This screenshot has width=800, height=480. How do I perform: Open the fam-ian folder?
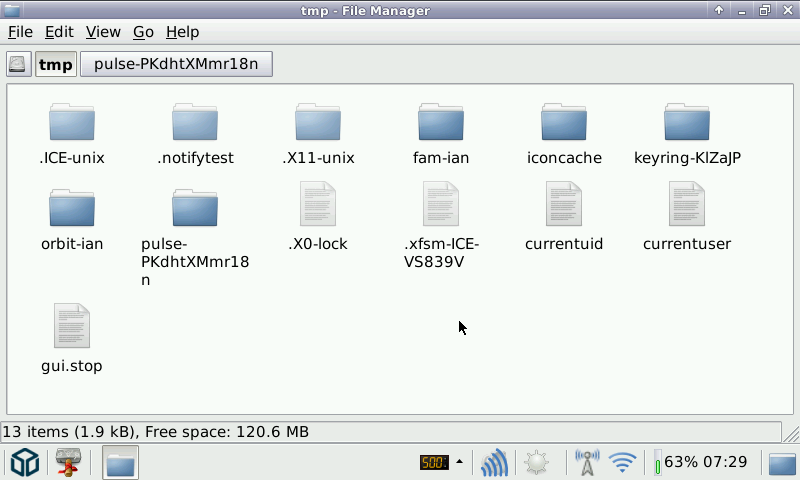(441, 124)
